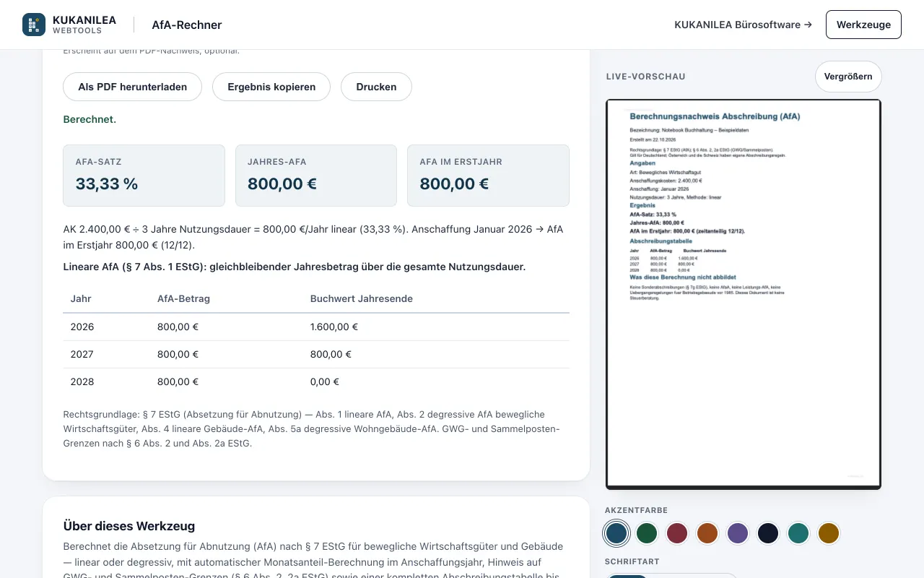
Task: Click the Live-Vorschau label
Action: click(645, 77)
